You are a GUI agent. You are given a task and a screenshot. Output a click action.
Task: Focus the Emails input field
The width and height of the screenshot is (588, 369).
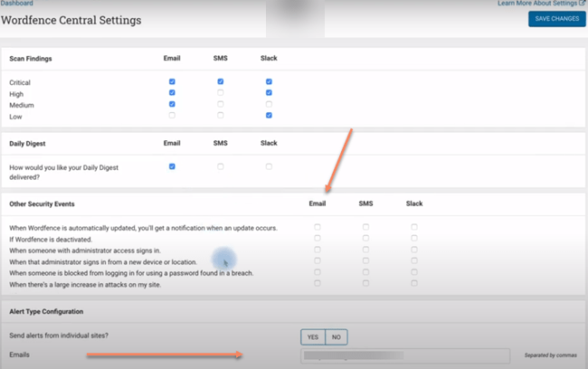coord(405,355)
